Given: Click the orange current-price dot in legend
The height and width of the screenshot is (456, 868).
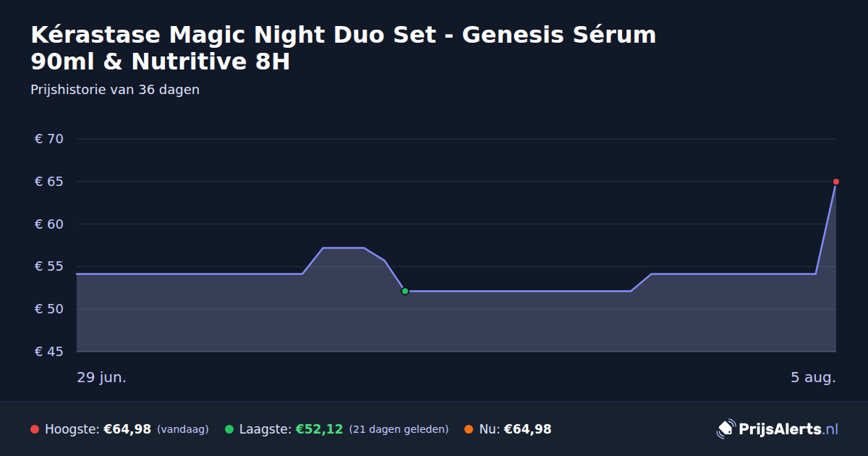Looking at the screenshot, I should point(469,429).
